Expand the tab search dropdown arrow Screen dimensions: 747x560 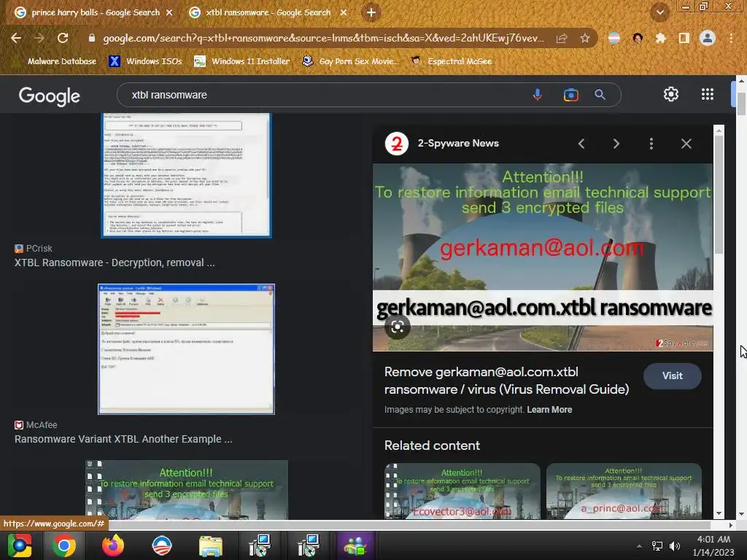(x=659, y=12)
